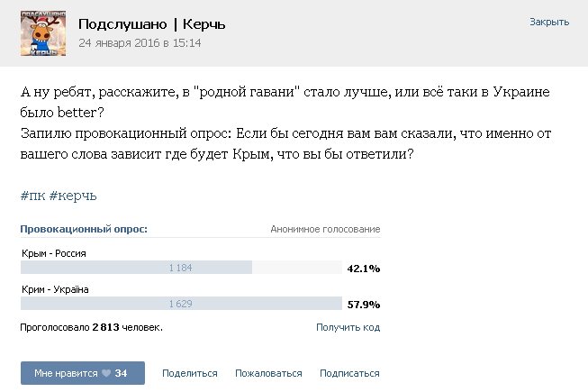The height and width of the screenshot is (392, 588).
Task: Open the post date 24 января 2016
Action: pos(140,42)
